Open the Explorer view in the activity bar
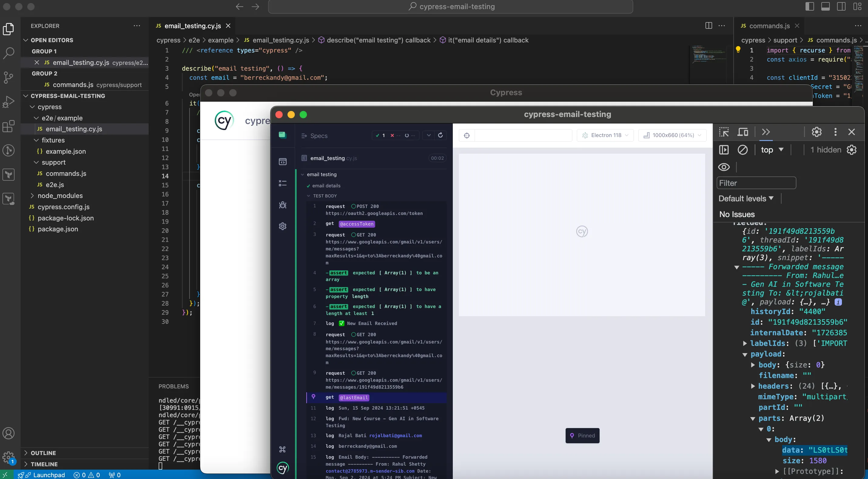 coord(8,28)
